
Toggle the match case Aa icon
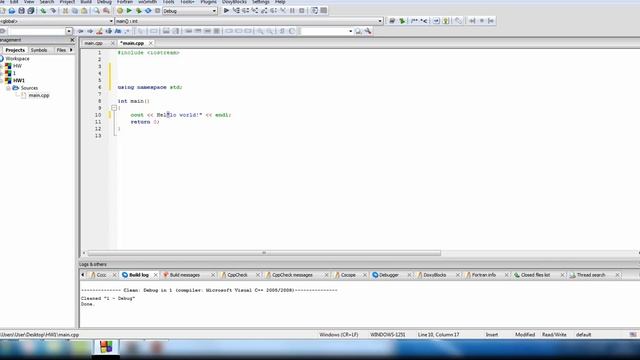118,31
